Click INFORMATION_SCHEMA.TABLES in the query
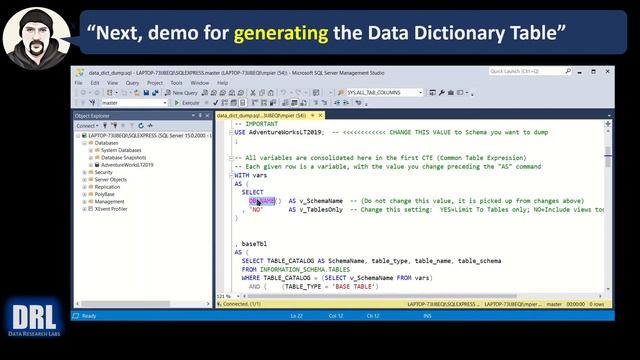The image size is (640, 360). 304,269
